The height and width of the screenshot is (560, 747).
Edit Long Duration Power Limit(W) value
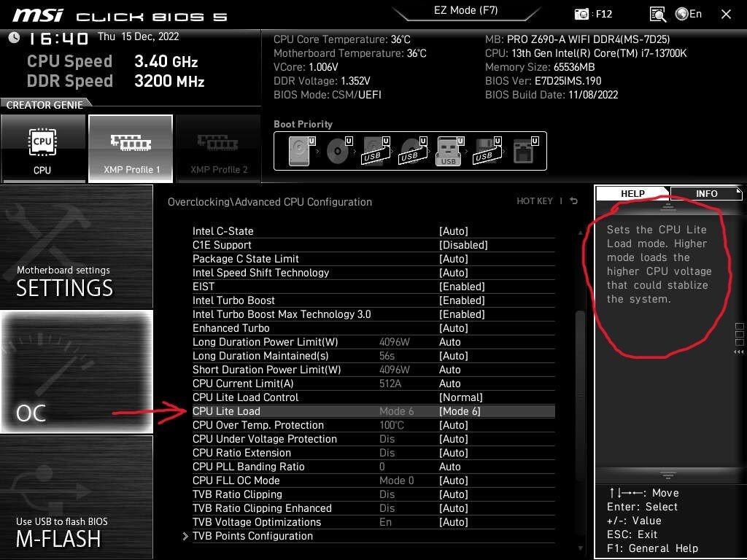373,342
